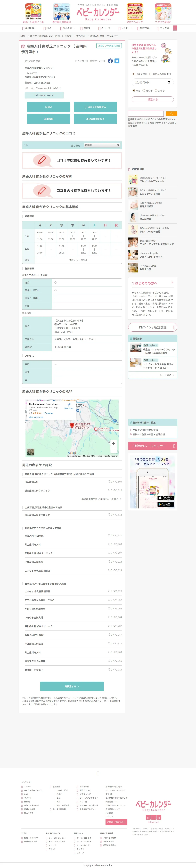Click the pink icon at nav bar end
This screenshot has height=868, width=196.
coord(175,28)
